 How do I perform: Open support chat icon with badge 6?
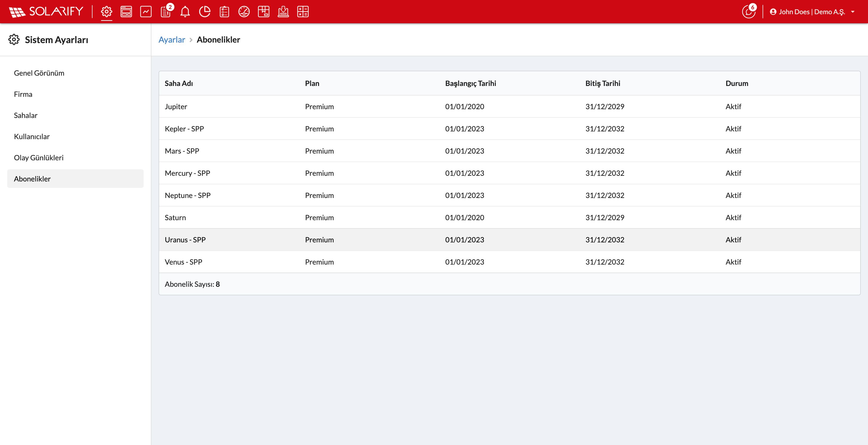pos(748,12)
